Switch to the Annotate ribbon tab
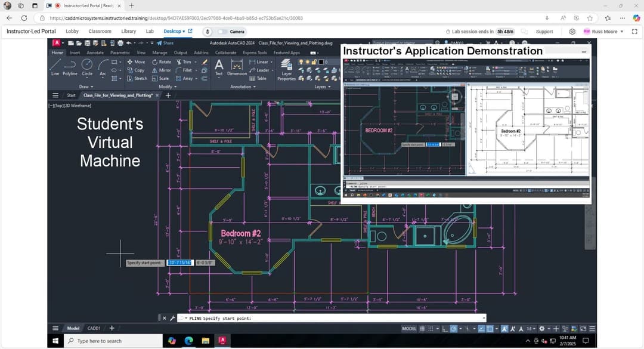644x349 pixels. (95, 52)
